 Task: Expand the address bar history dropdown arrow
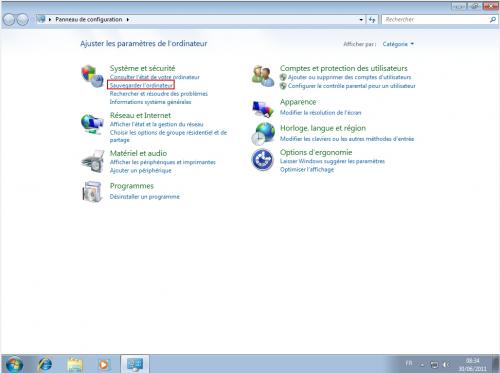(x=361, y=20)
